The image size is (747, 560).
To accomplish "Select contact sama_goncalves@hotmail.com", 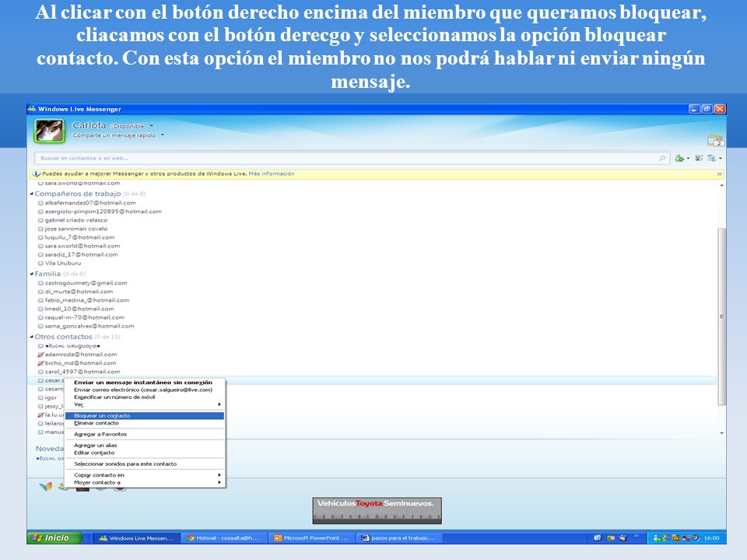I will (89, 326).
